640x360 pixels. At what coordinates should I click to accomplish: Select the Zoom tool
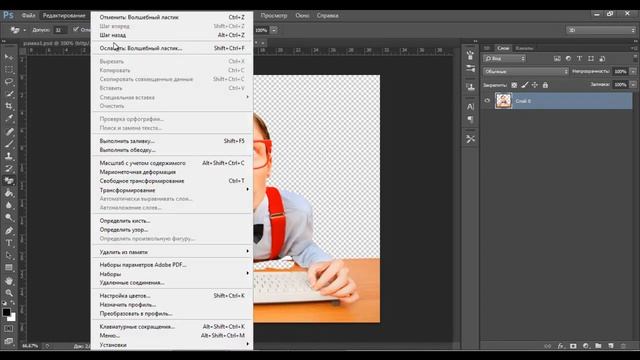pyautogui.click(x=9, y=293)
